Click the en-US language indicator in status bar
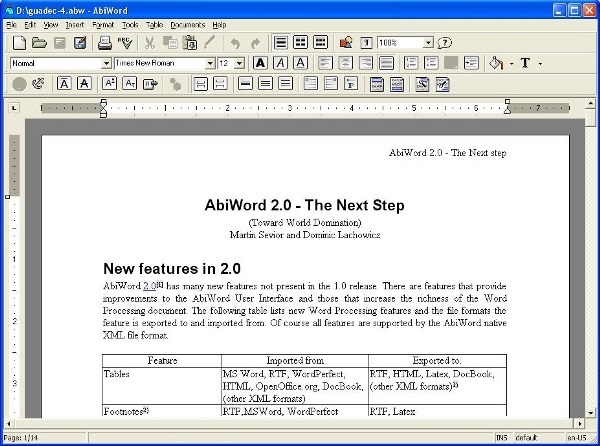The height and width of the screenshot is (446, 600). (577, 438)
